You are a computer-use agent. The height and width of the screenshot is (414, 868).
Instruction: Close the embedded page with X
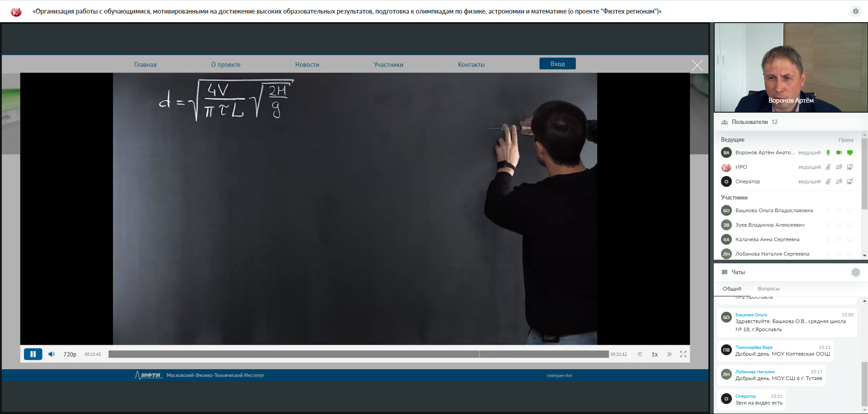click(697, 66)
